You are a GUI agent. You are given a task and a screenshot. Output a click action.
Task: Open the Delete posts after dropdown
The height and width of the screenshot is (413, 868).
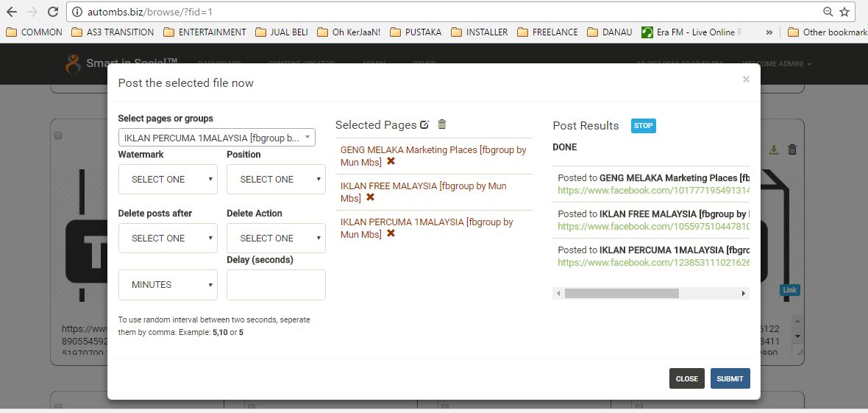tap(168, 238)
